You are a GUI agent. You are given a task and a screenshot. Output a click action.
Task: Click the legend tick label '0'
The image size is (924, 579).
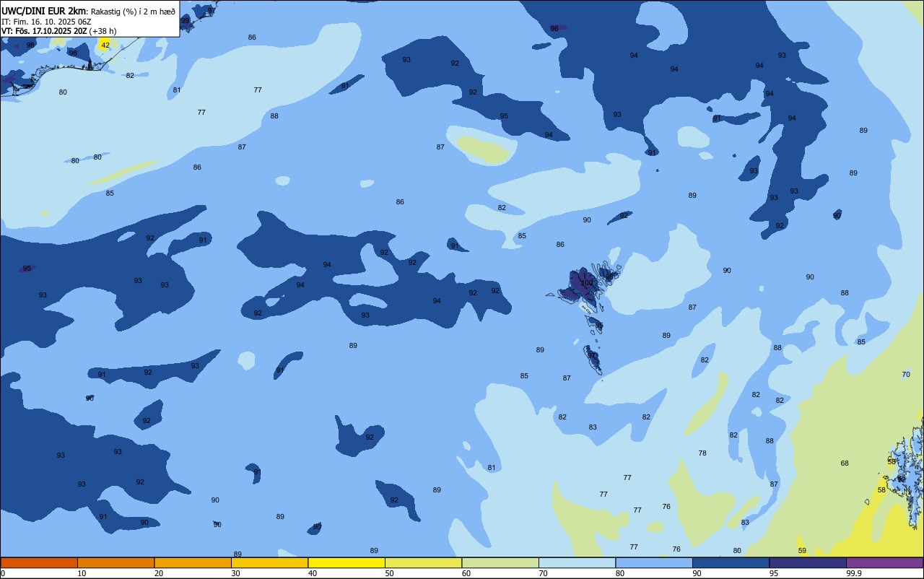click(3, 573)
